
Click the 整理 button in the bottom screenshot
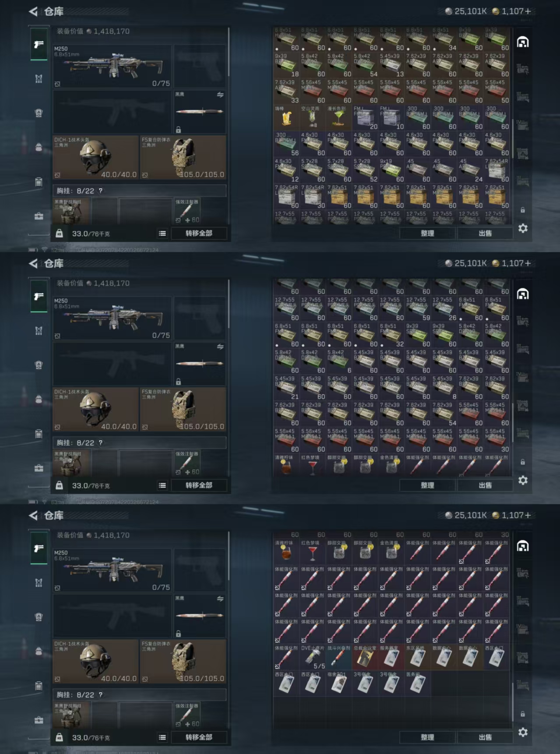coord(427,737)
